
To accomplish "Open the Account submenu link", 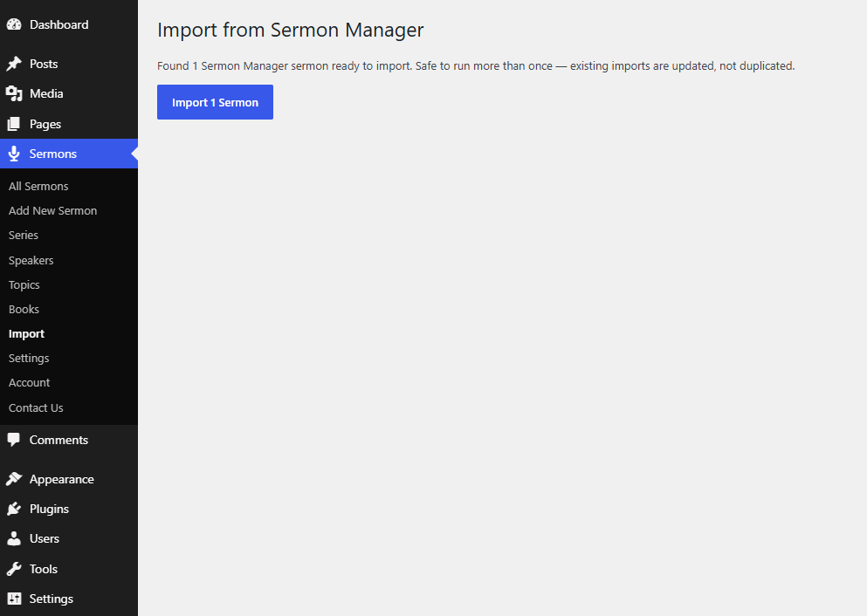I will pyautogui.click(x=30, y=382).
